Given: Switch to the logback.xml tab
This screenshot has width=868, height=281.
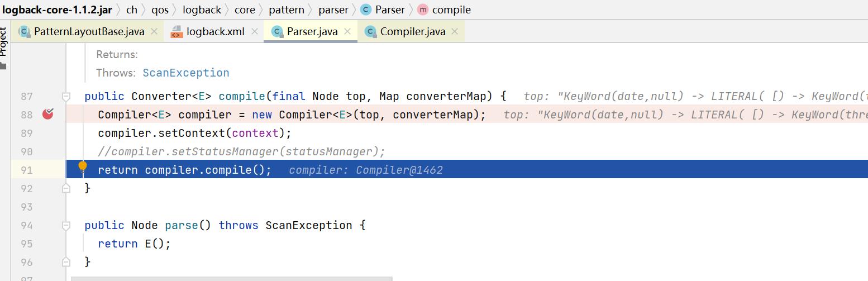Looking at the screenshot, I should click(x=215, y=31).
